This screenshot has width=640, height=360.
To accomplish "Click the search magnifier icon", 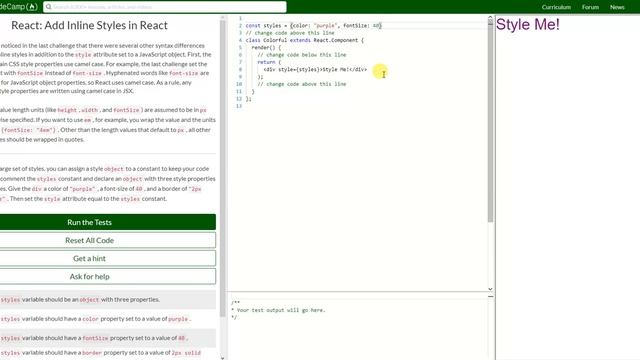I will pos(49,7).
